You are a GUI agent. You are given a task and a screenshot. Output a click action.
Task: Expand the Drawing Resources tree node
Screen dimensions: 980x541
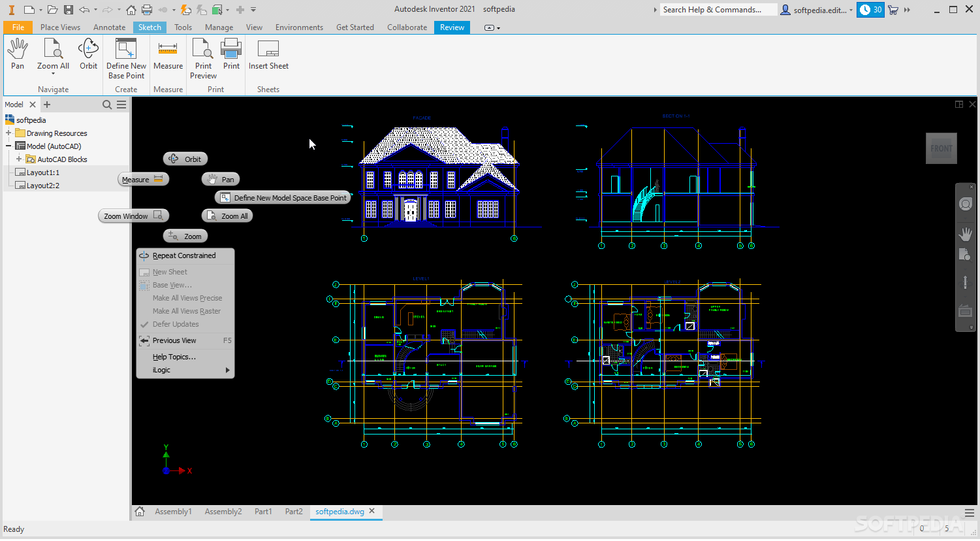click(x=8, y=133)
